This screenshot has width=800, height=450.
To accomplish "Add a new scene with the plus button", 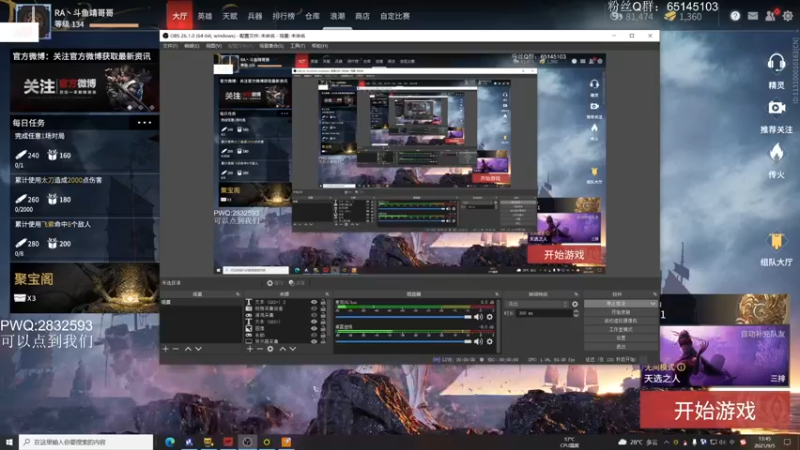I will (x=165, y=349).
